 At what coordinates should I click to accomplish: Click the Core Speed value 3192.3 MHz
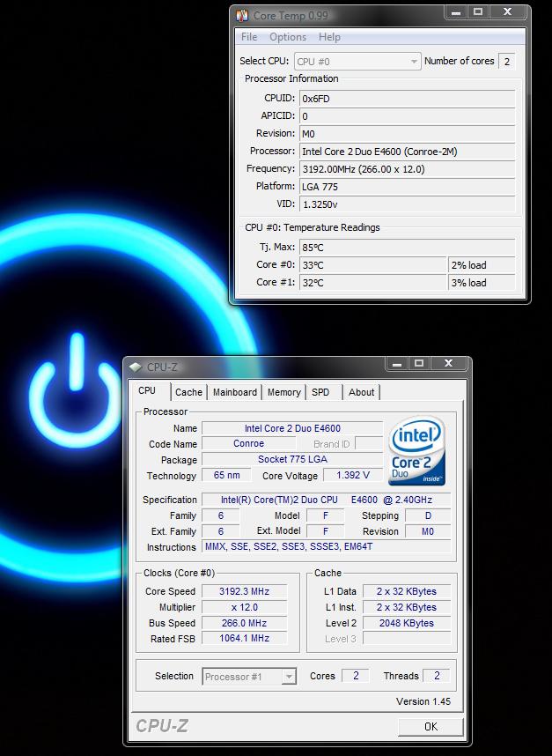[x=244, y=591]
